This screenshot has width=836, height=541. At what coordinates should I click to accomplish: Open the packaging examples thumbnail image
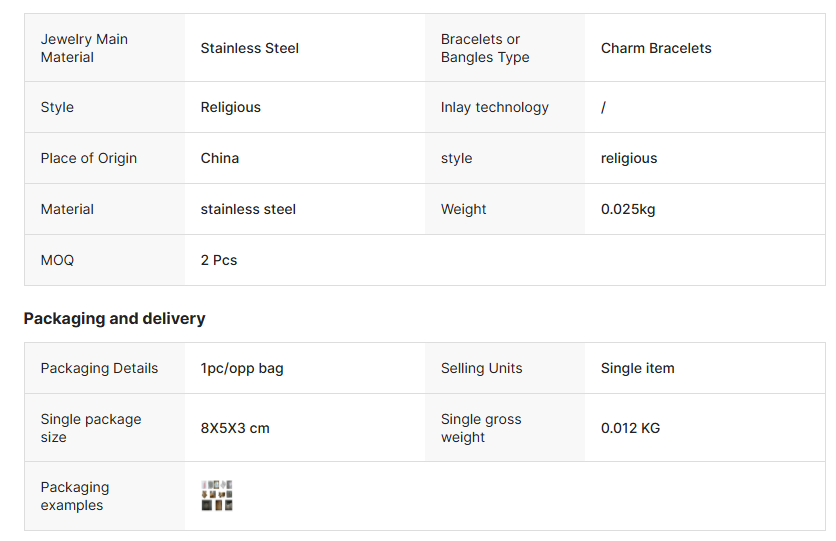pyautogui.click(x=216, y=495)
